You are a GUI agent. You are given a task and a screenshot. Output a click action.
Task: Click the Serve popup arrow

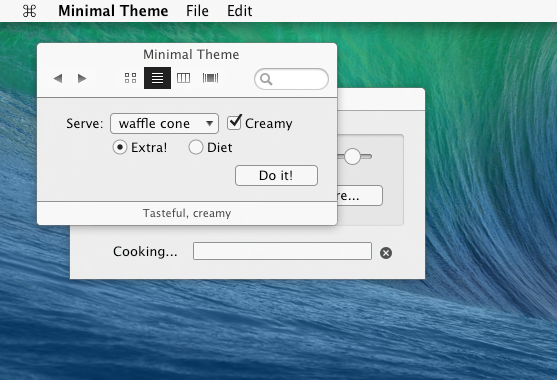pyautogui.click(x=210, y=124)
